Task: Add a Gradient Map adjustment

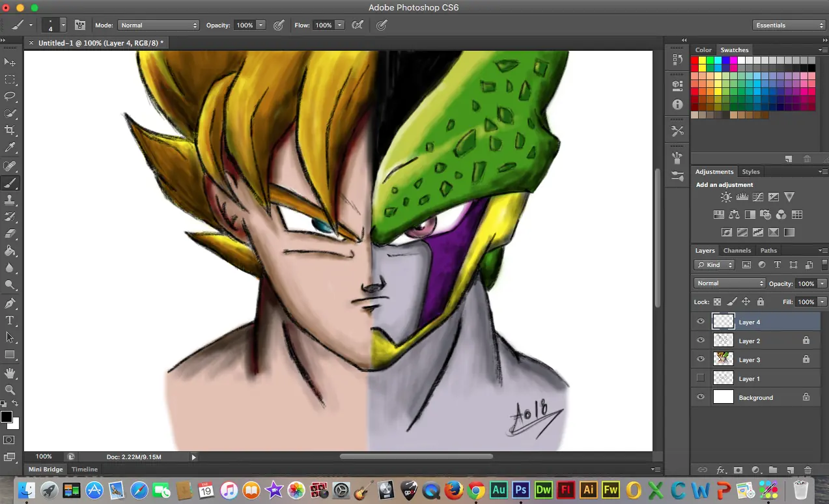Action: pyautogui.click(x=789, y=232)
